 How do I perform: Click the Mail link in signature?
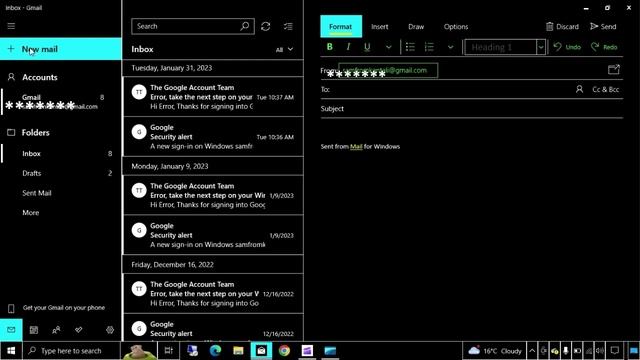(x=356, y=147)
